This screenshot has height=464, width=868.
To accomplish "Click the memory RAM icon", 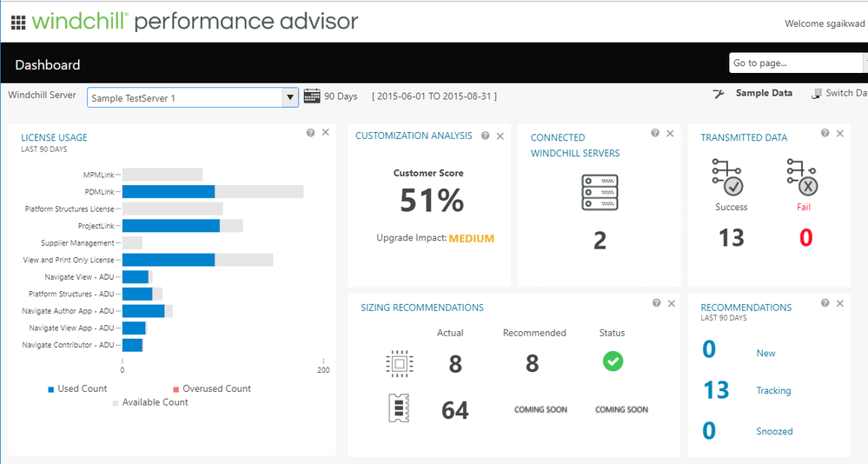I will pyautogui.click(x=399, y=408).
